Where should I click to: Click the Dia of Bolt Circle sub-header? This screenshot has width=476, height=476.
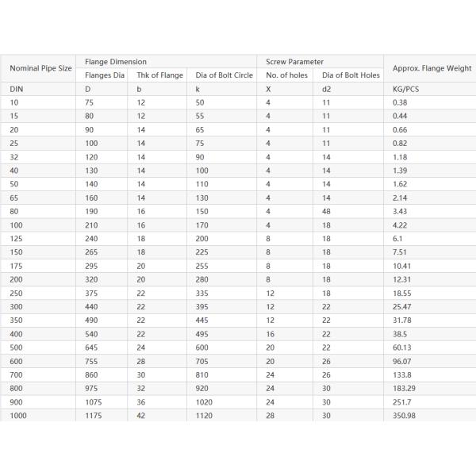224,75
